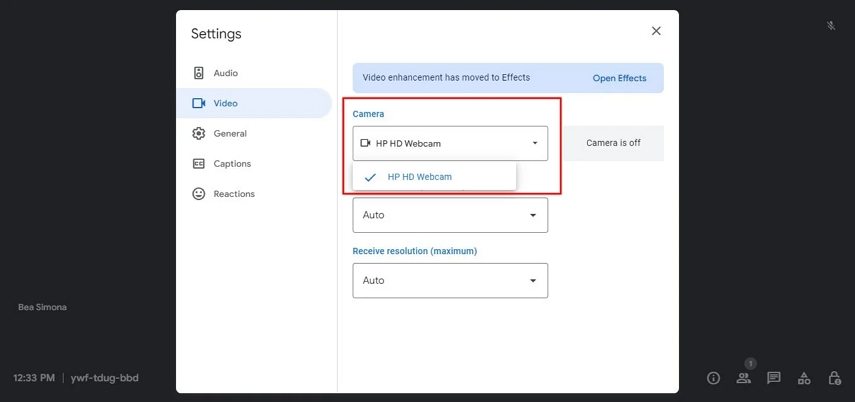The height and width of the screenshot is (402, 855).
Task: Open host controls lock icon
Action: (x=834, y=378)
